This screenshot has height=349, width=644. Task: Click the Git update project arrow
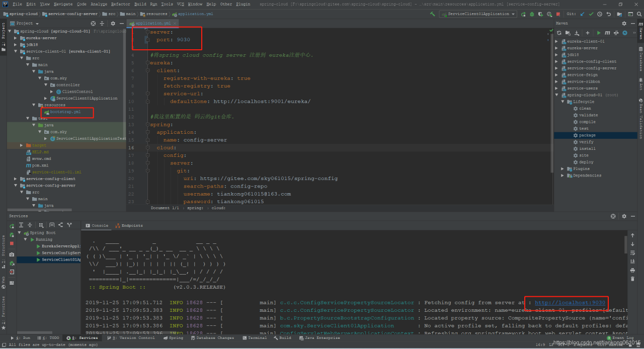583,14
